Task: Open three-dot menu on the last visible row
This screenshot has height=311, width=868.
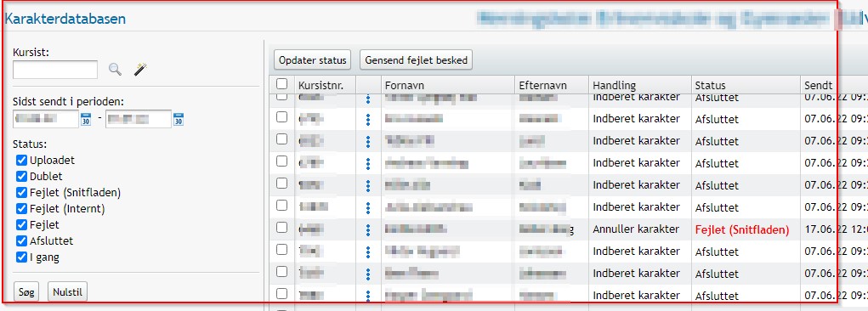Action: pos(367,297)
